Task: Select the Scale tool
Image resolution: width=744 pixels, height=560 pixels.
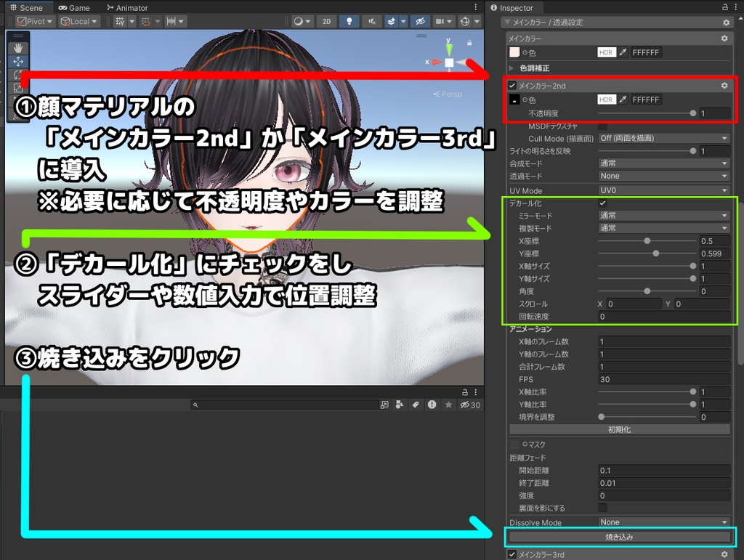Action: coord(20,87)
